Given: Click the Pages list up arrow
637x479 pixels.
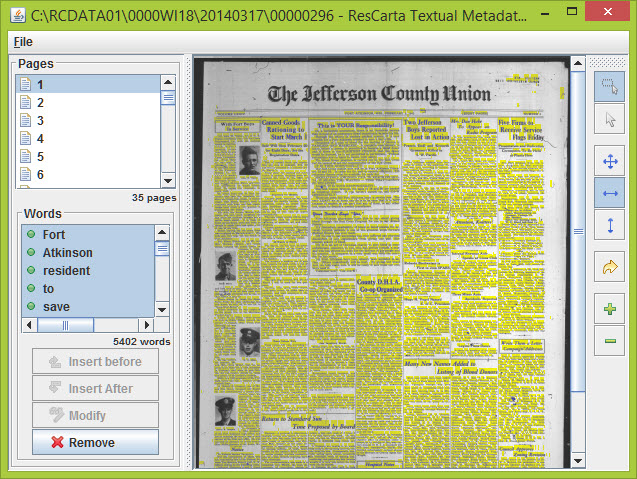Looking at the screenshot, I should coord(168,82).
